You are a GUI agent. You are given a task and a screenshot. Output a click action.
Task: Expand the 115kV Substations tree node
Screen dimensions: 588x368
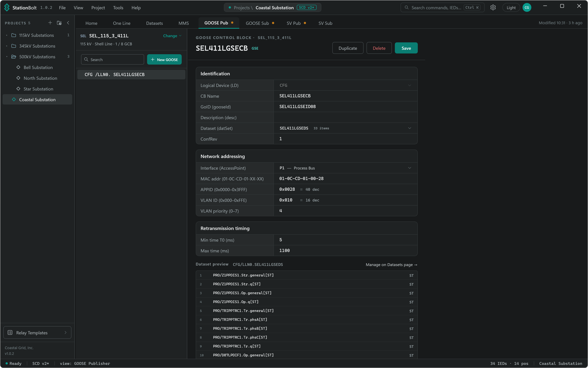tap(7, 35)
